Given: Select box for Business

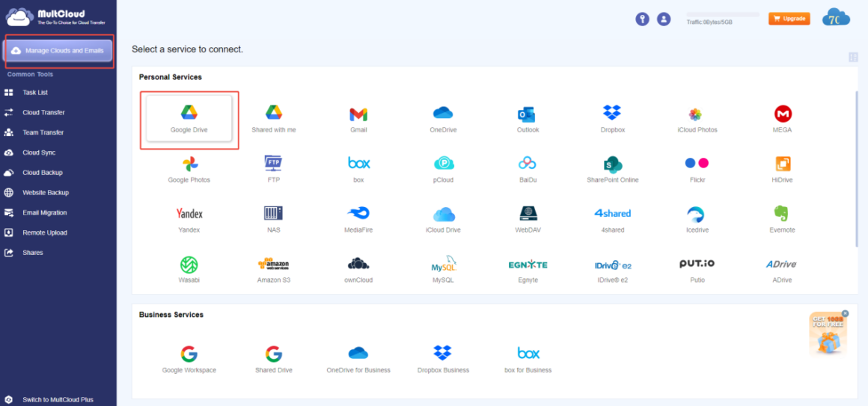Looking at the screenshot, I should pyautogui.click(x=528, y=360).
